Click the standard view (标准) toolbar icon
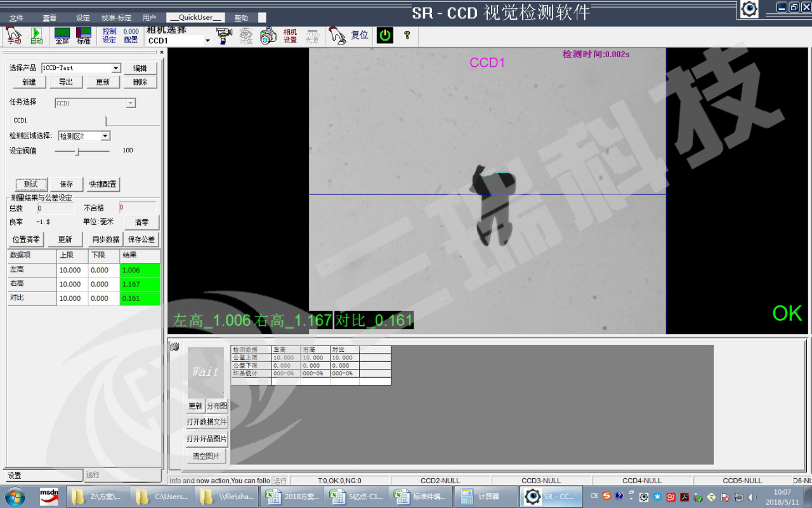 pyautogui.click(x=84, y=36)
